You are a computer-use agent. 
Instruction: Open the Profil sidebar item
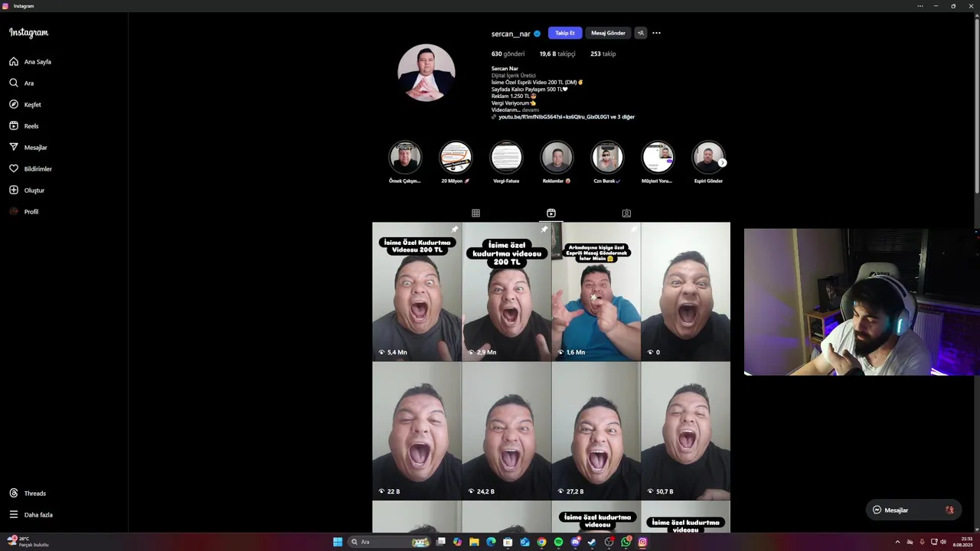tap(24, 211)
